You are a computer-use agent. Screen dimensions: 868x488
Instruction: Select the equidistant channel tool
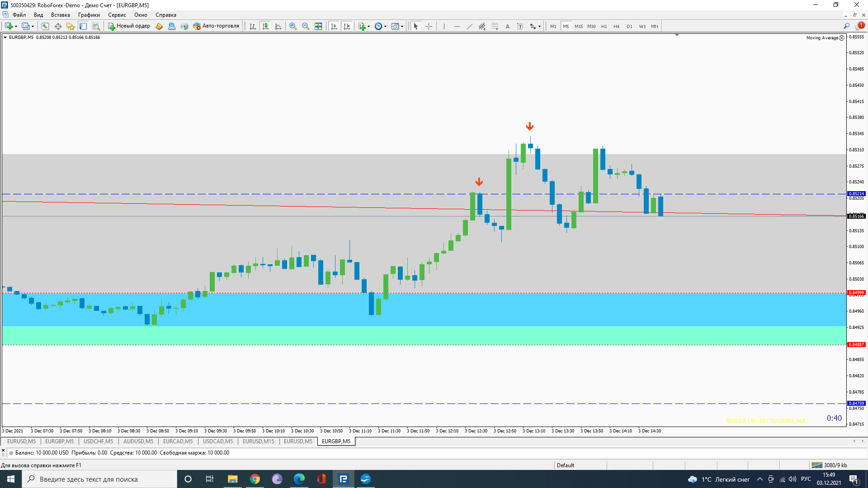pyautogui.click(x=482, y=26)
